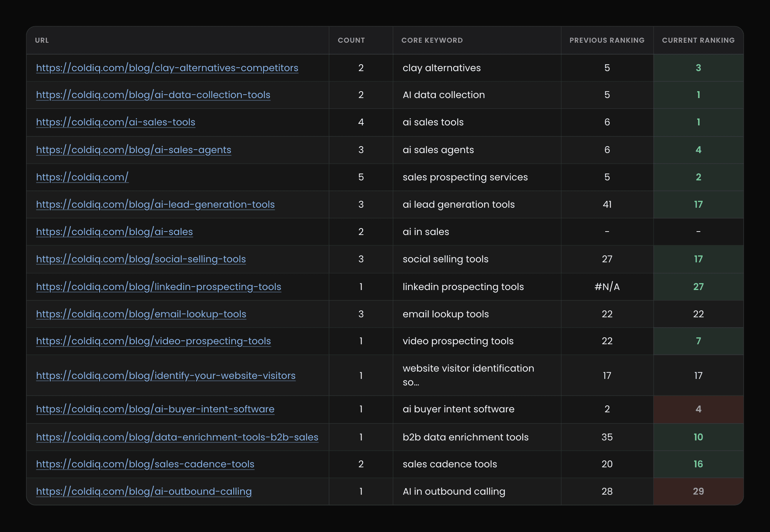The height and width of the screenshot is (532, 770).
Task: Select the 'sales cadence tools' keyword cell
Action: [x=477, y=464]
